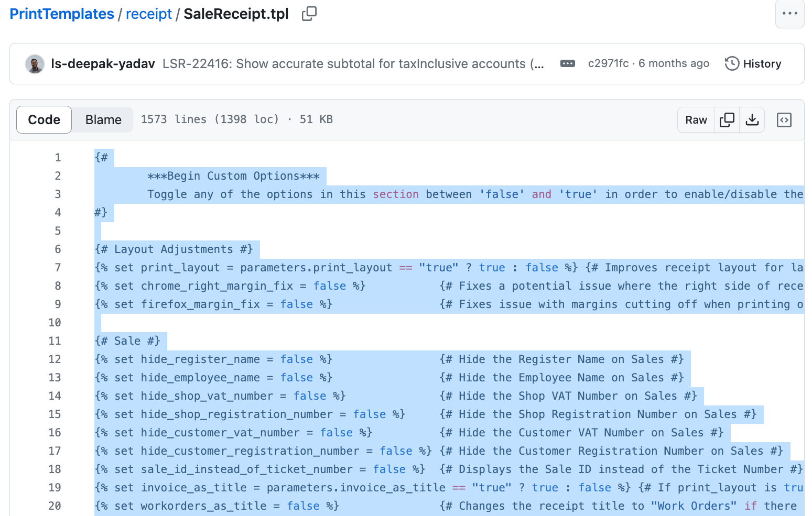Click the 6 months ago timestamp
The height and width of the screenshot is (516, 812).
[674, 63]
